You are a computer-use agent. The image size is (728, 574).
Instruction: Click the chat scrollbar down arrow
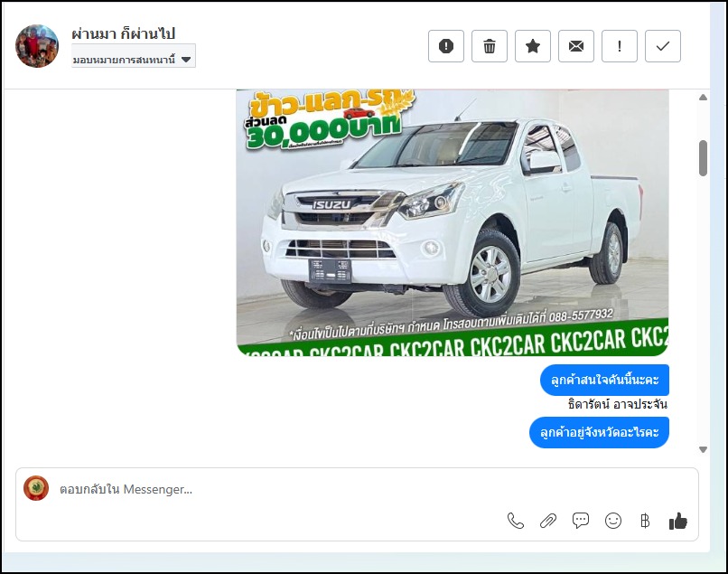703,449
